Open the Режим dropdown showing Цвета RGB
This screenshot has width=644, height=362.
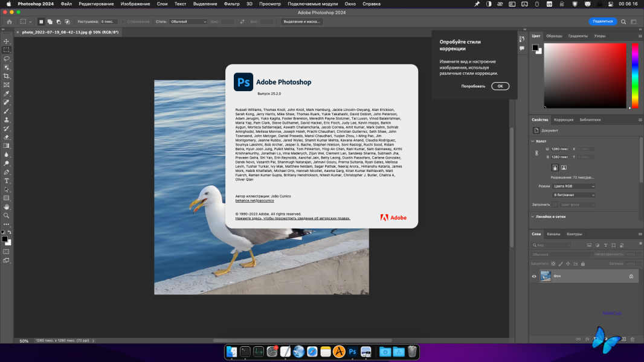pyautogui.click(x=573, y=186)
